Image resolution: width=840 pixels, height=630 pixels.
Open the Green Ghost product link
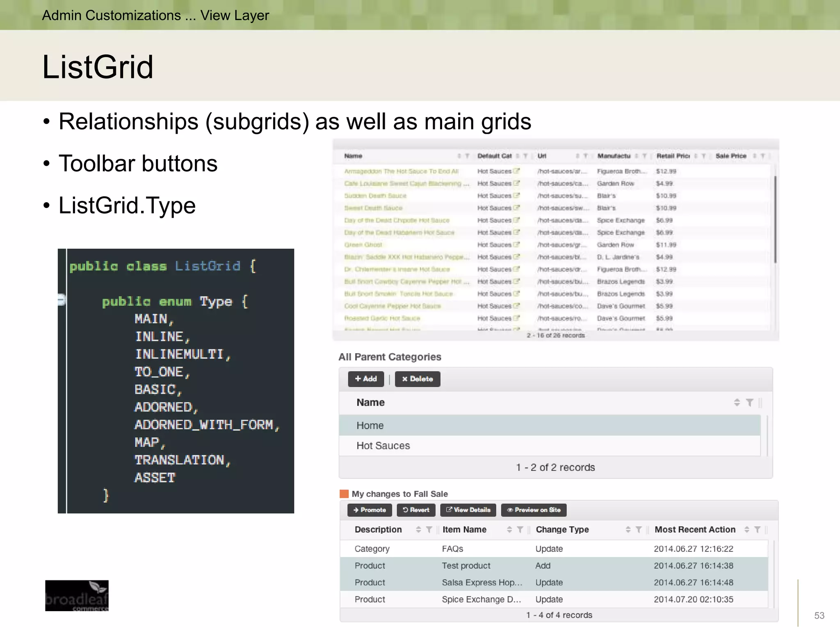[x=363, y=245]
